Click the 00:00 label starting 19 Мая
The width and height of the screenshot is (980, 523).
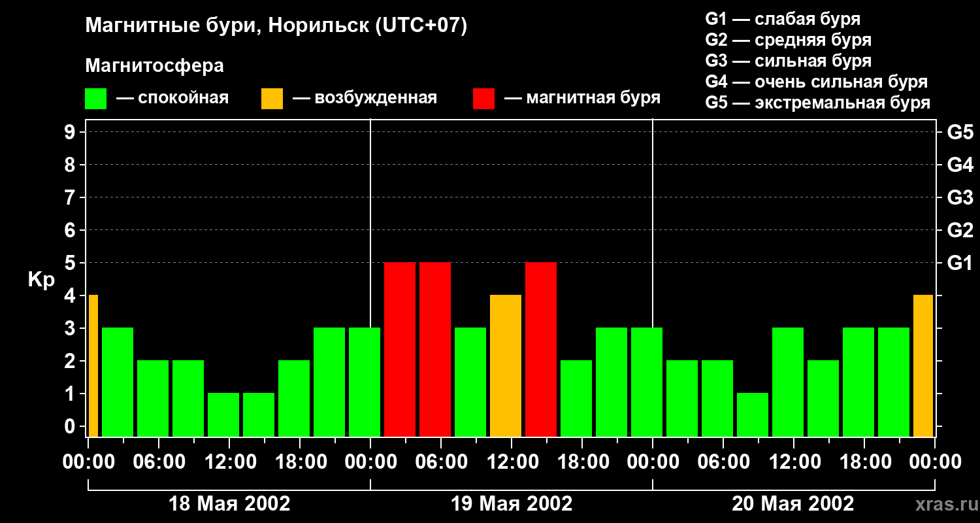coord(370,462)
